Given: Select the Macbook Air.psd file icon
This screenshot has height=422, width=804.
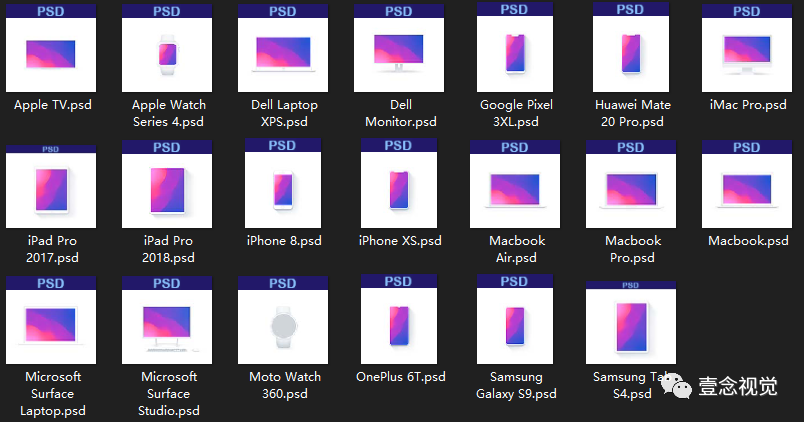Looking at the screenshot, I should pyautogui.click(x=515, y=184).
